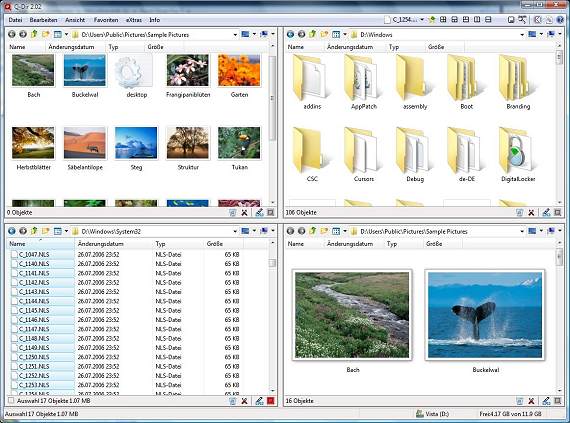Image resolution: width=570 pixels, height=423 pixels.
Task: Click Name column header in the D:\Windows pane
Action: point(304,47)
